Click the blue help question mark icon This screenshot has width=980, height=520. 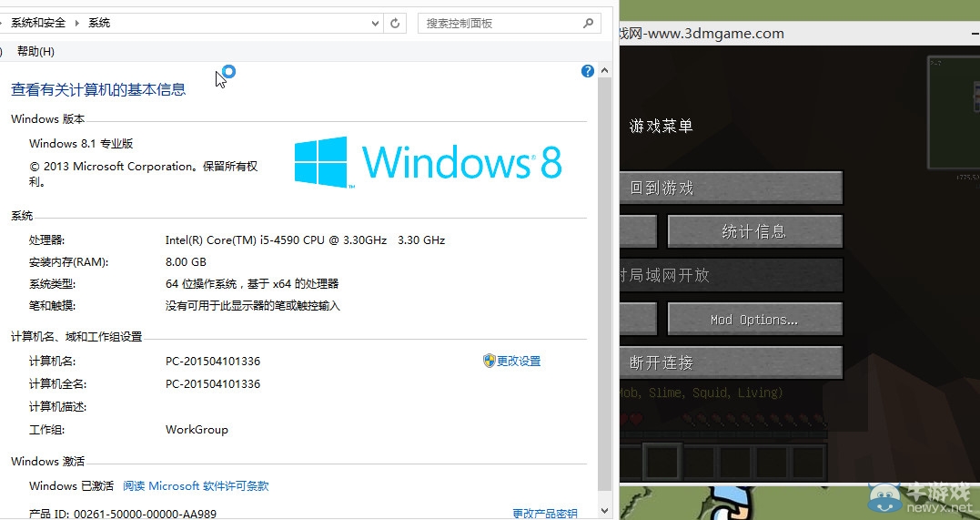(588, 71)
